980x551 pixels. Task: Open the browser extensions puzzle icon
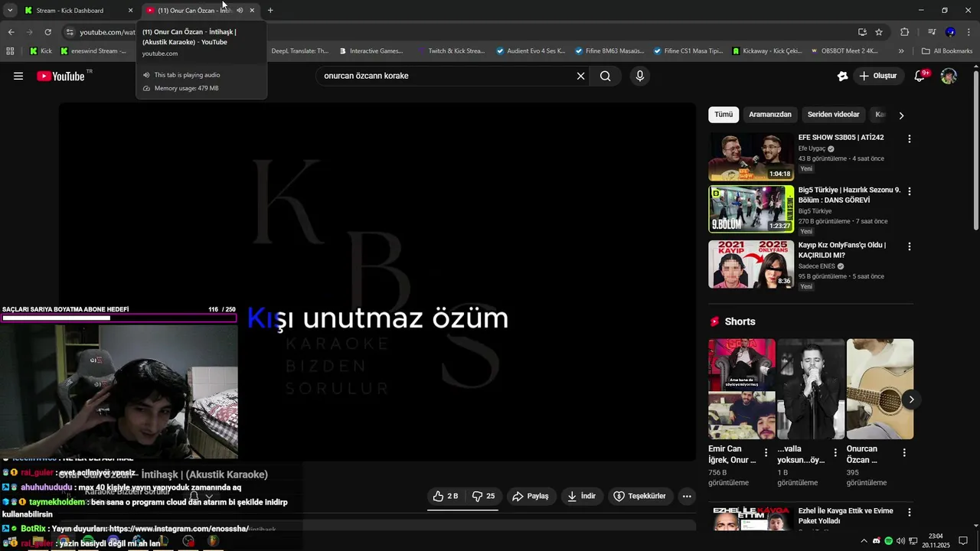pyautogui.click(x=904, y=32)
